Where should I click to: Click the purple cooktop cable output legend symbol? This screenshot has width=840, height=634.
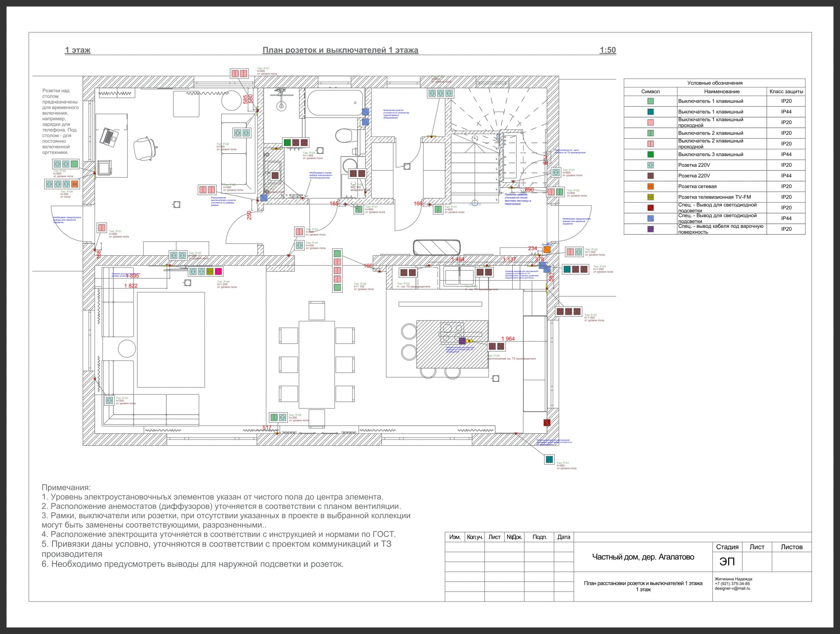[650, 229]
